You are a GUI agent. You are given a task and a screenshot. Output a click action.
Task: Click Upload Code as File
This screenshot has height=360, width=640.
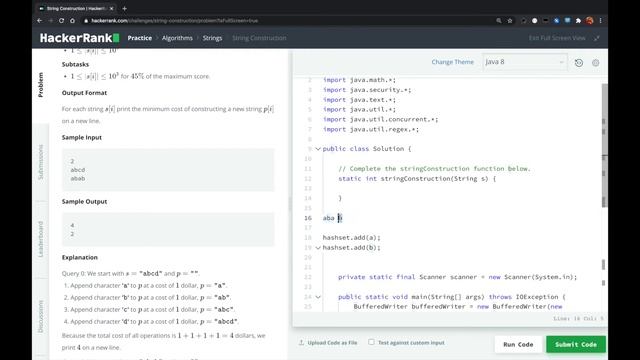[x=332, y=342]
